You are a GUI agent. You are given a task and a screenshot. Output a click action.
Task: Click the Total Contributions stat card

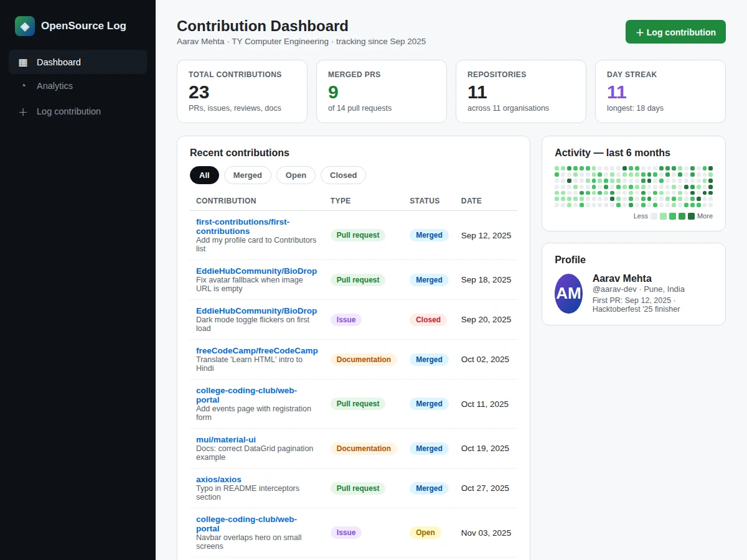click(242, 91)
